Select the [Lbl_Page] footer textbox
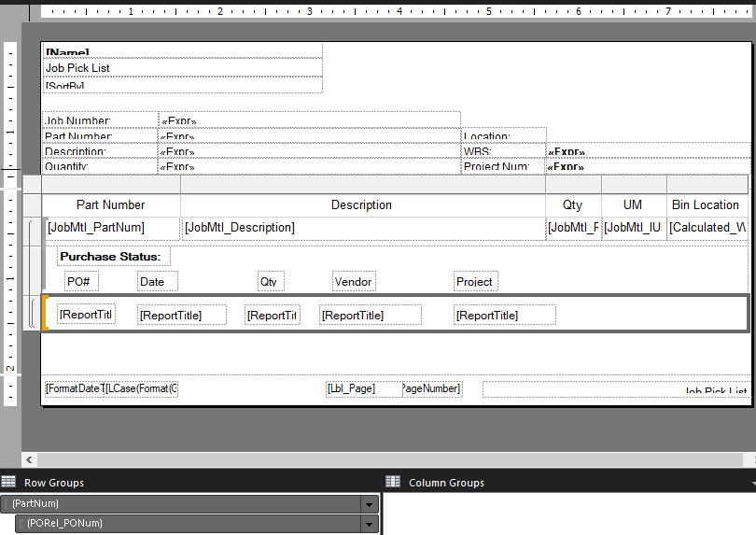The height and width of the screenshot is (535, 756). [x=364, y=388]
